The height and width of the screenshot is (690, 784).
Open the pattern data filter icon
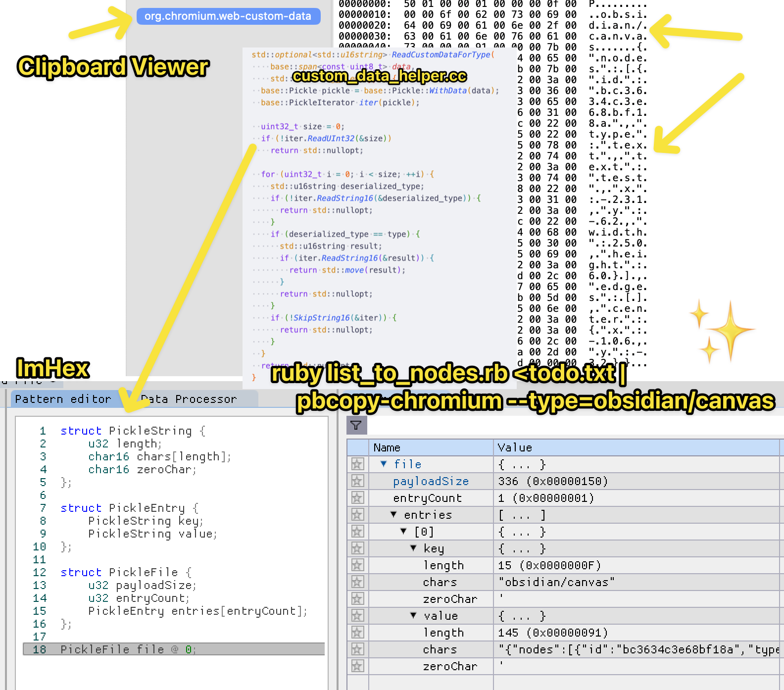coord(356,425)
